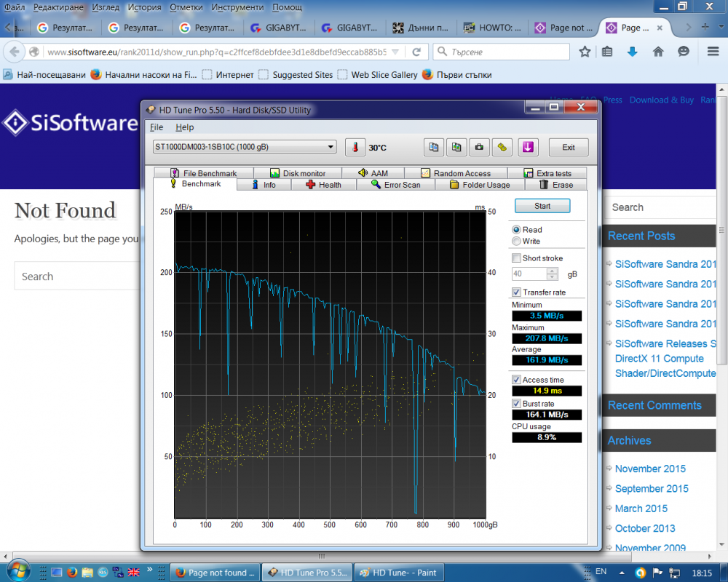
Task: Switch to the Health tab
Action: [x=324, y=185]
